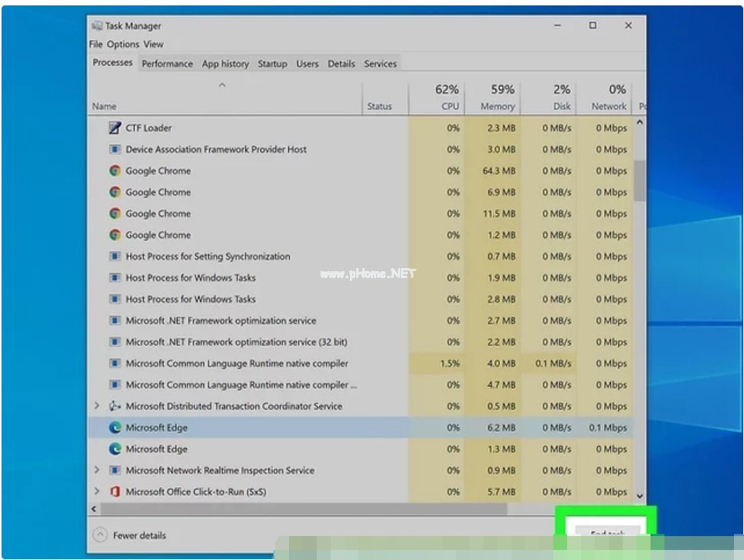Click the Chrome icon with 64.3 MB memory
Image resolution: width=744 pixels, height=560 pixels.
[114, 171]
